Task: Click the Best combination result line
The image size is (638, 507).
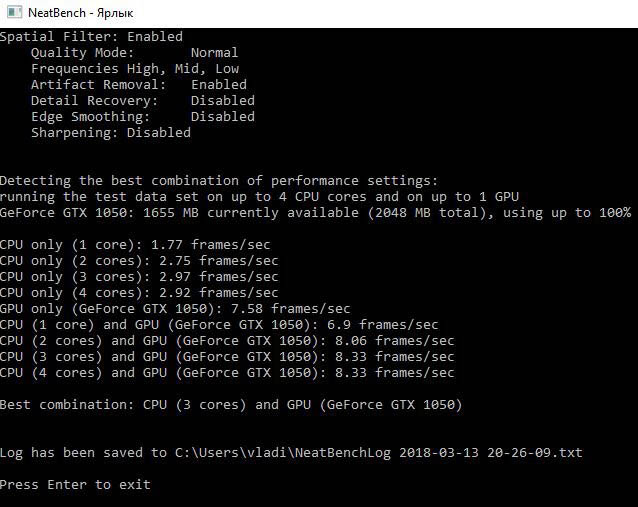Action: pyautogui.click(x=231, y=404)
